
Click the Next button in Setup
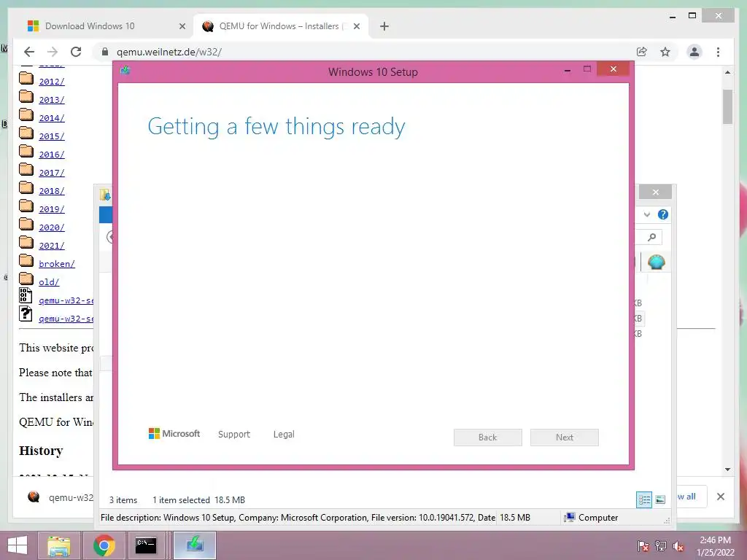[565, 437]
